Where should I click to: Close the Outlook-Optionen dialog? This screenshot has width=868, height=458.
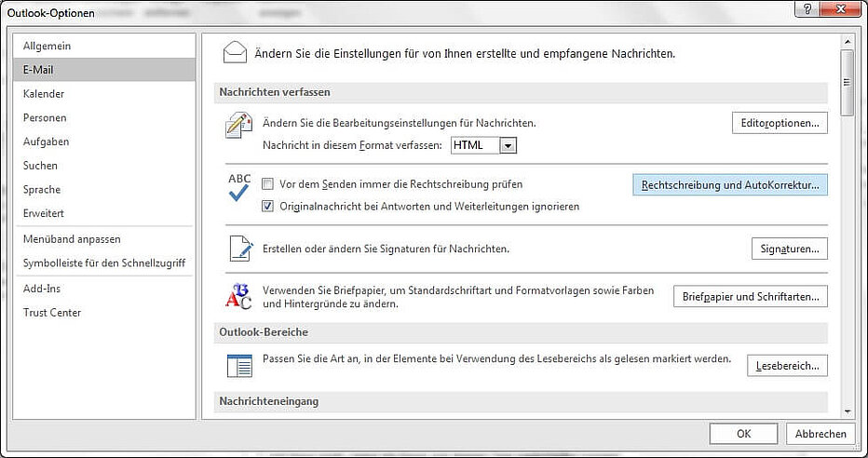[x=841, y=9]
